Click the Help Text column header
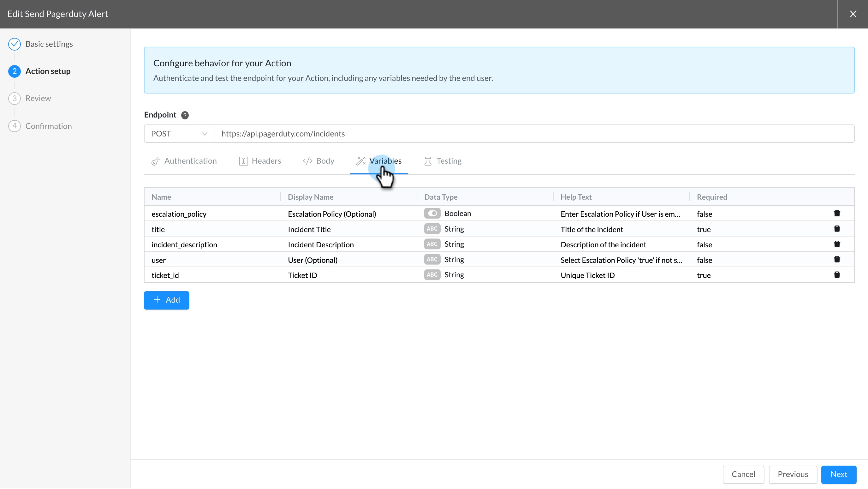The height and width of the screenshot is (489, 868). coord(622,197)
